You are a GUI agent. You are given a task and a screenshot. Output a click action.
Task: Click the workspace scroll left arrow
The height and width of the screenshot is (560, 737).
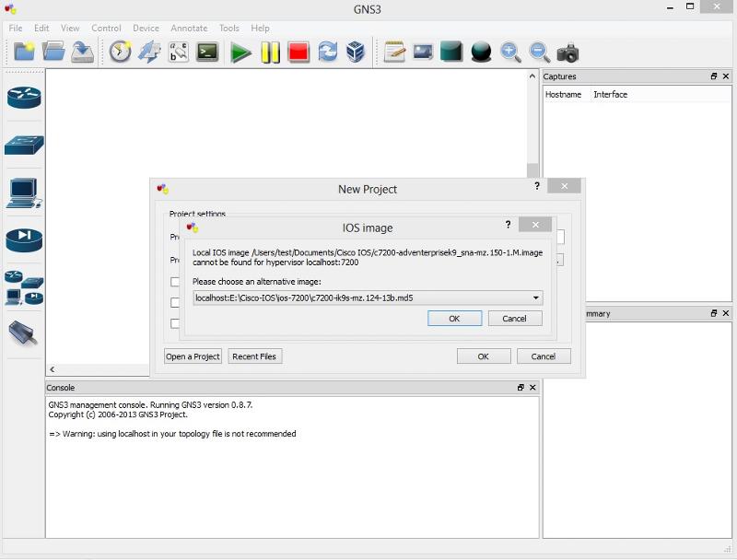click(53, 369)
